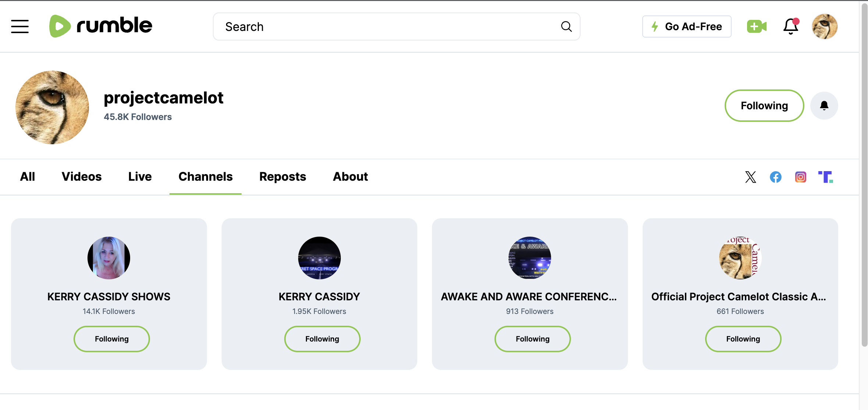Open the hamburger navigation menu
This screenshot has height=410, width=868.
point(20,26)
